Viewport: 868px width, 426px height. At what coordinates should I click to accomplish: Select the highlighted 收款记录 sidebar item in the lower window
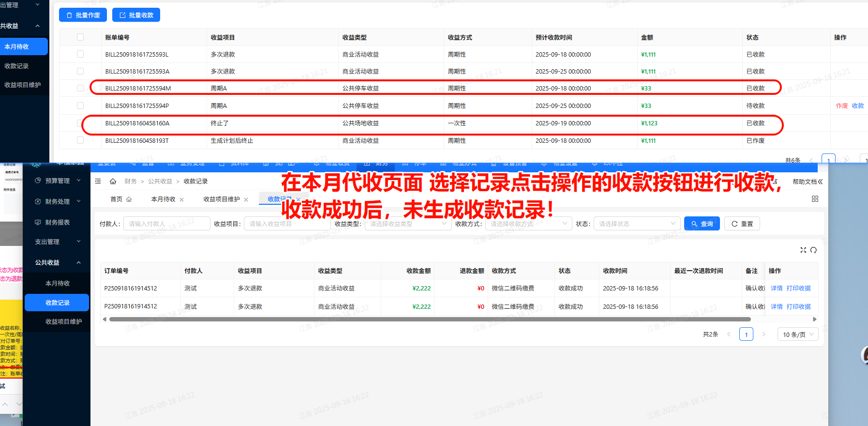(x=57, y=303)
